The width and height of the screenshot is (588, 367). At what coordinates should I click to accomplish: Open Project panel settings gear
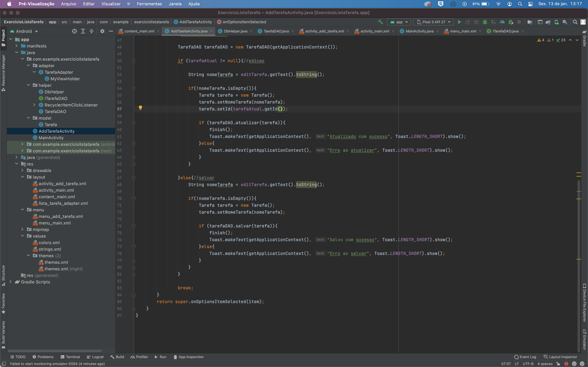coord(102,31)
